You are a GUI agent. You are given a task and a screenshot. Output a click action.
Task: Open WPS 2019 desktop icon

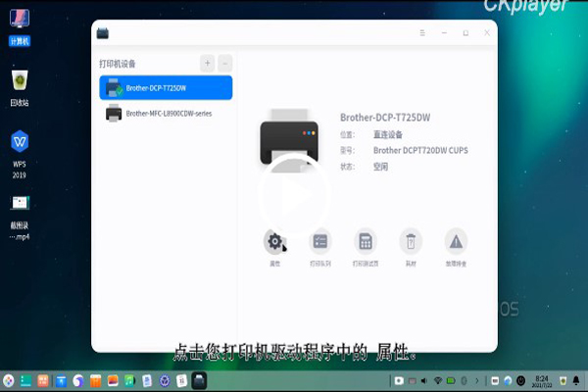click(20, 155)
